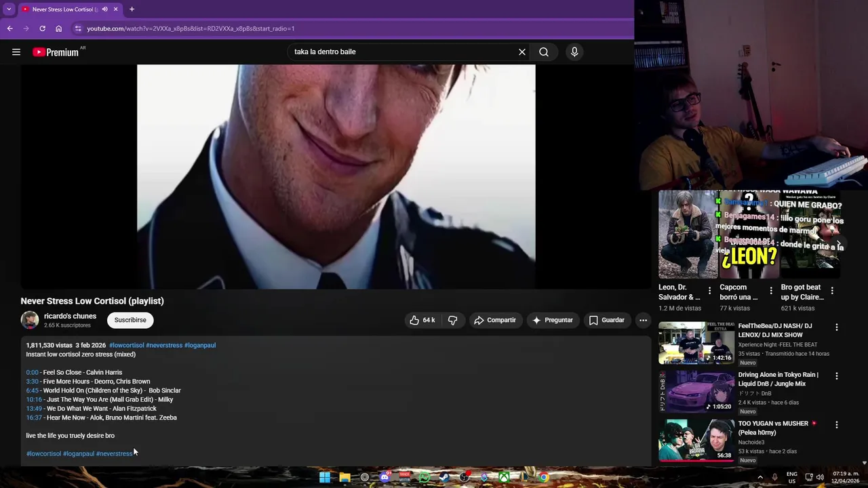Open bottom #neverstress hashtag
868x488 pixels.
(x=114, y=453)
